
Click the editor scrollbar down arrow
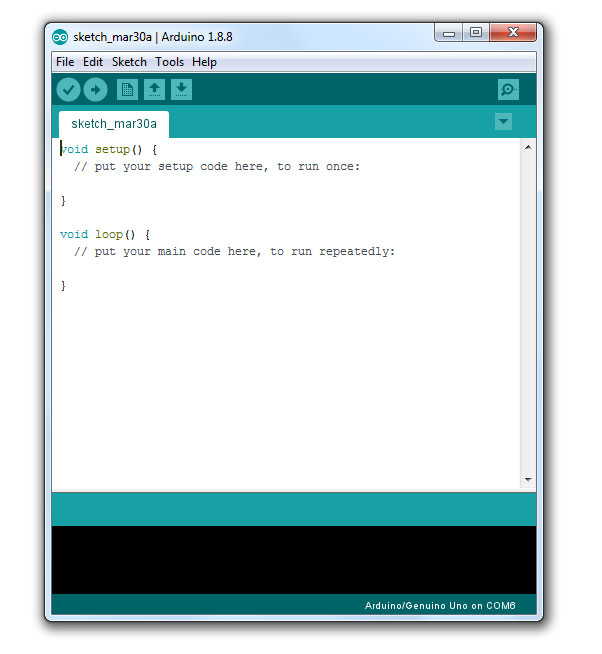pos(528,480)
